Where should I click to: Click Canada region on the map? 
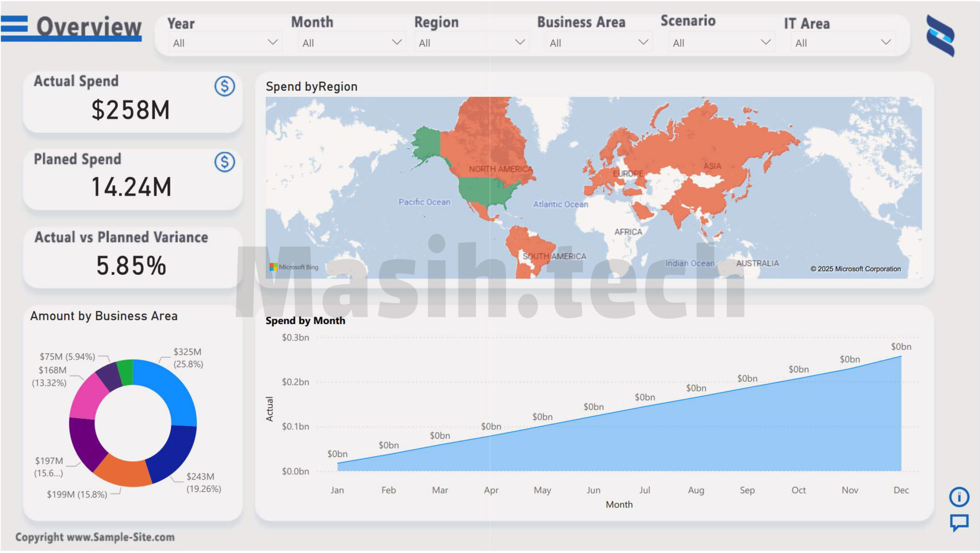click(486, 142)
